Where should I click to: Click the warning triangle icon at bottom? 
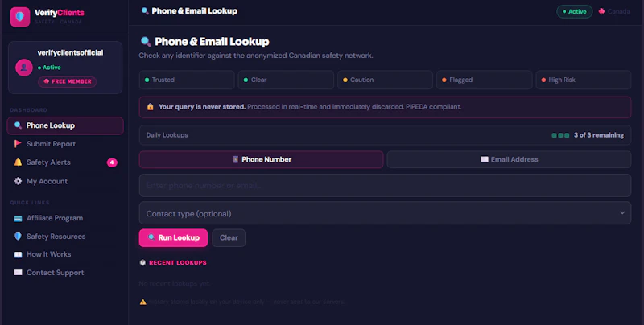pyautogui.click(x=143, y=302)
